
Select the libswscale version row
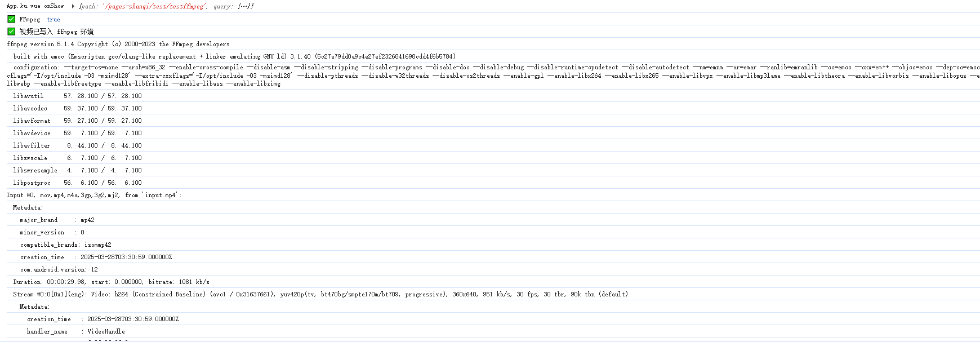coord(77,158)
